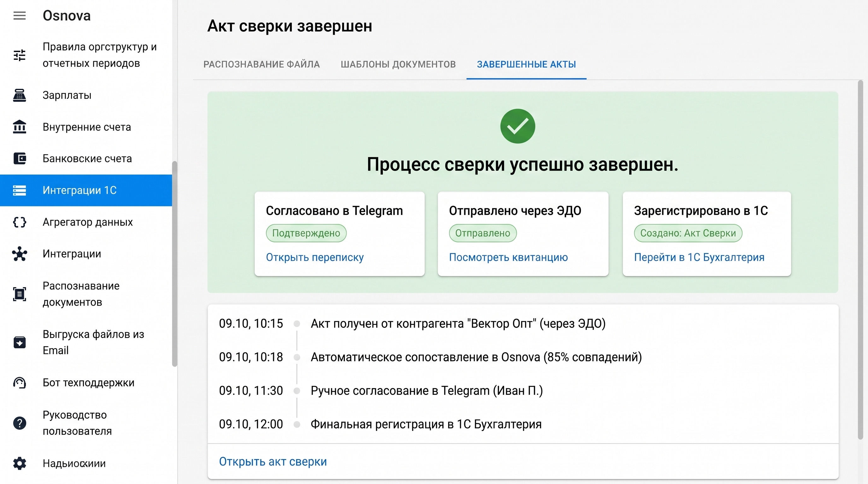Screen dimensions: 868x484
Task: Click Открыть переписку link
Action: coord(315,257)
